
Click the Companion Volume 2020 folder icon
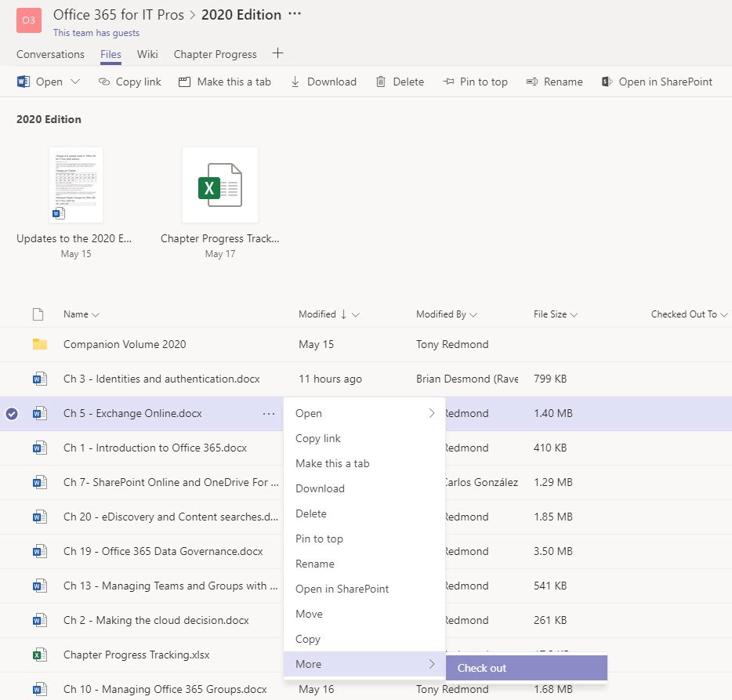pyautogui.click(x=40, y=344)
